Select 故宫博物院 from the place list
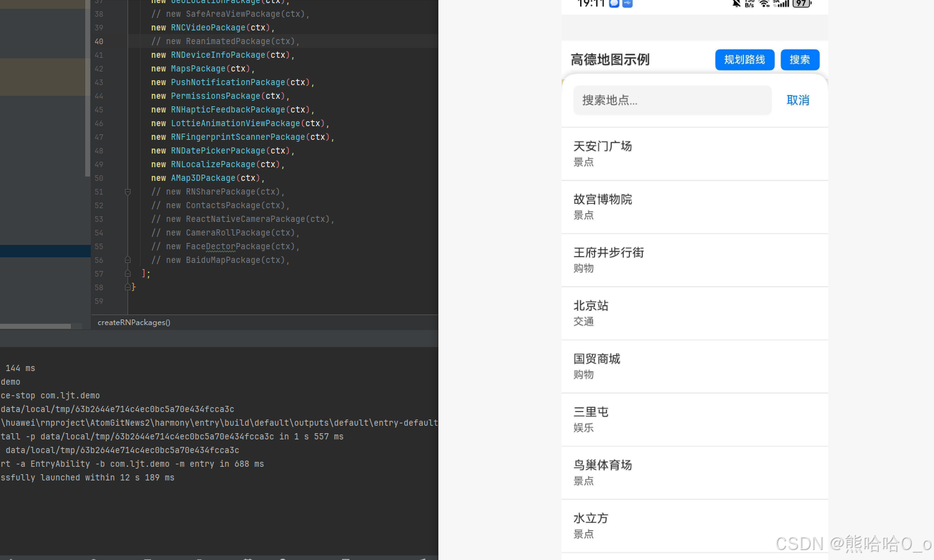 (x=695, y=207)
